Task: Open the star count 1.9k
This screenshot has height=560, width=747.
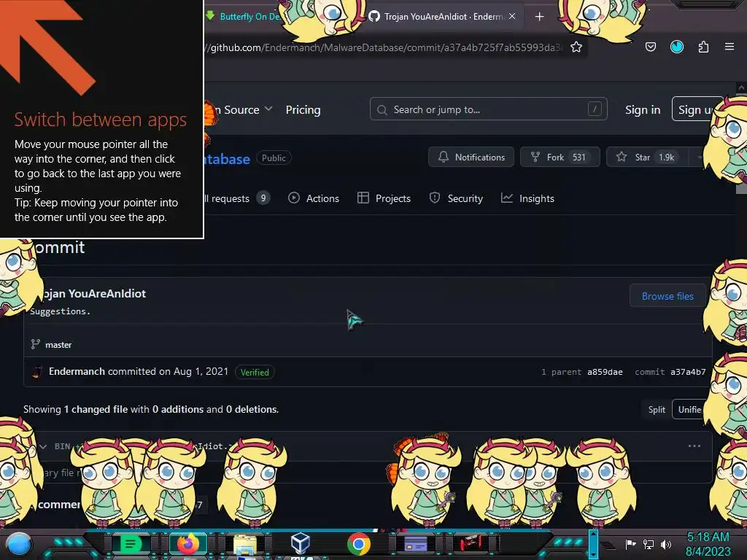Action: click(x=667, y=157)
